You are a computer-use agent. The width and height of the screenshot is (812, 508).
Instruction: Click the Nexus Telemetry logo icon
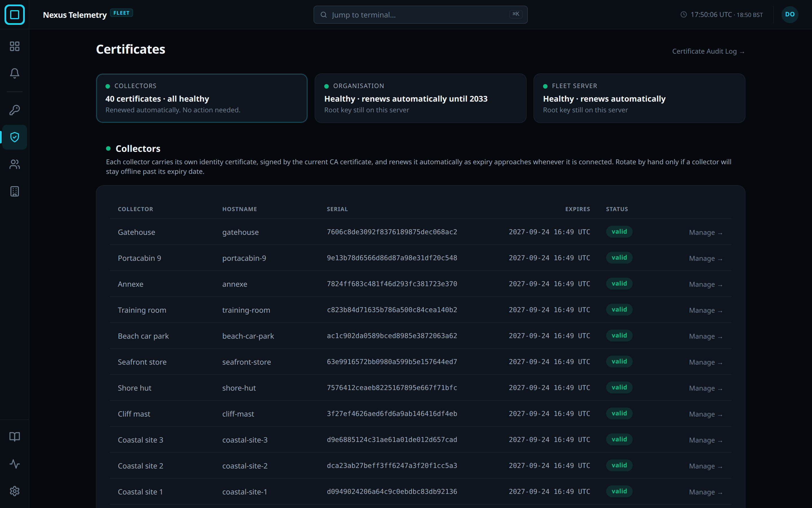point(14,14)
